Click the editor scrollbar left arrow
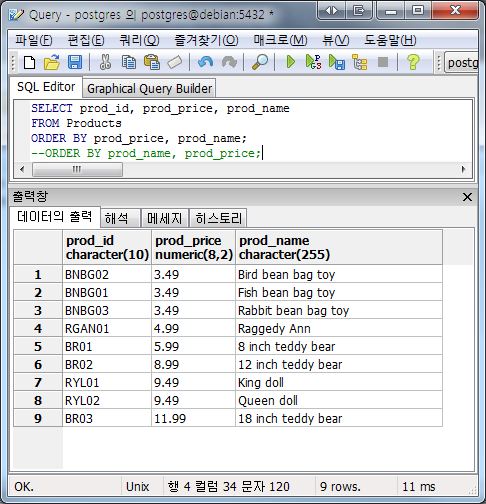 [x=22, y=169]
